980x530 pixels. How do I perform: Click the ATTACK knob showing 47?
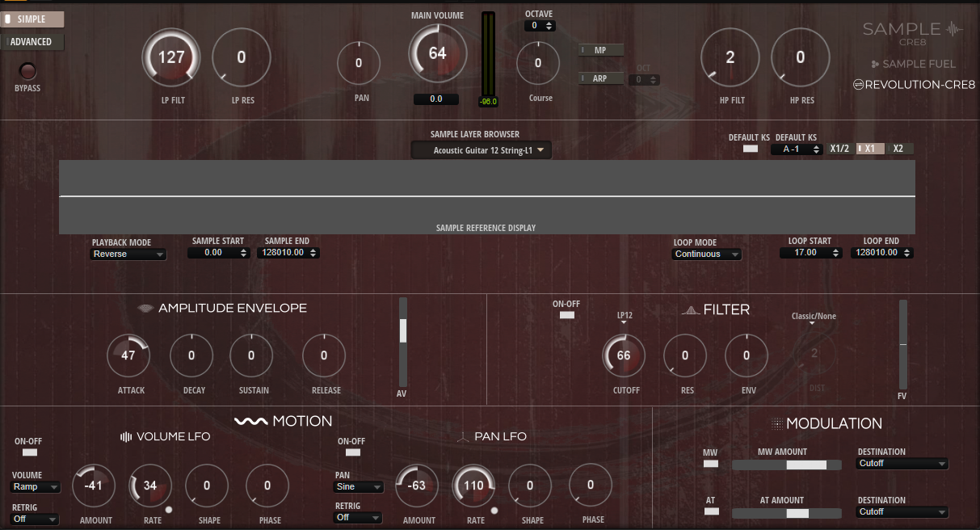click(128, 355)
